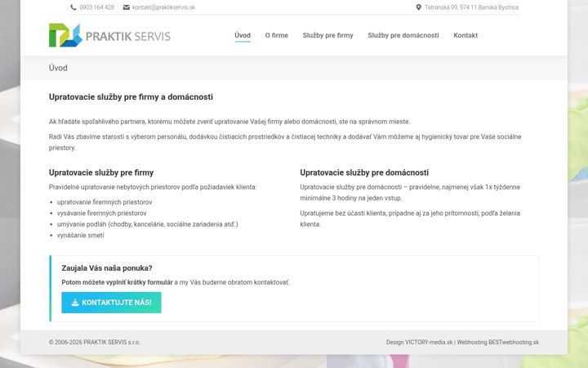The width and height of the screenshot is (588, 368).
Task: Open the VICTORY-media.sk design link
Action: pyautogui.click(x=429, y=343)
